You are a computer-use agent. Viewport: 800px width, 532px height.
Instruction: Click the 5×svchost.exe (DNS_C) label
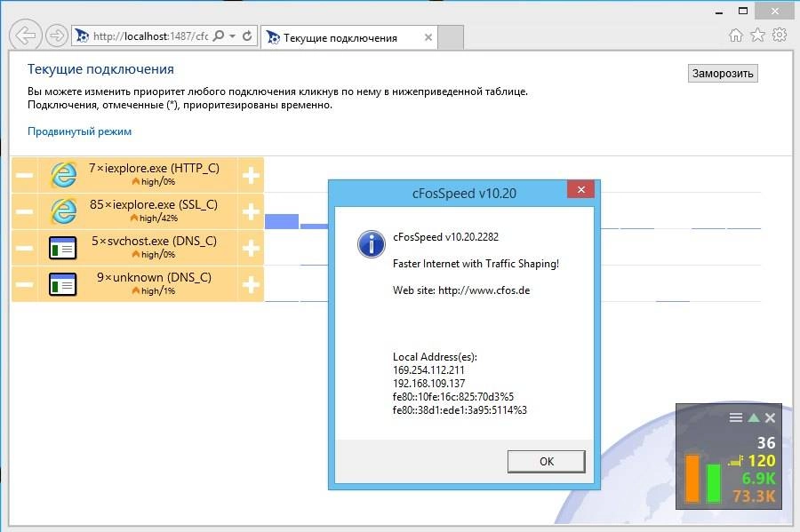[154, 241]
